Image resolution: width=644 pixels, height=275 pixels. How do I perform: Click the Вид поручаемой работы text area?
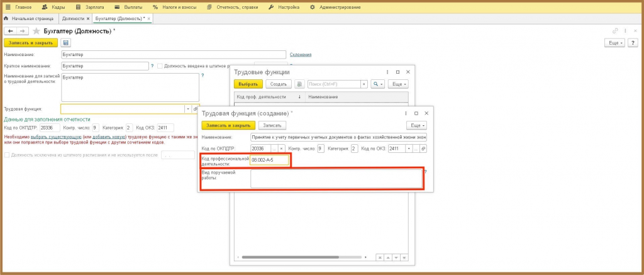coord(336,178)
